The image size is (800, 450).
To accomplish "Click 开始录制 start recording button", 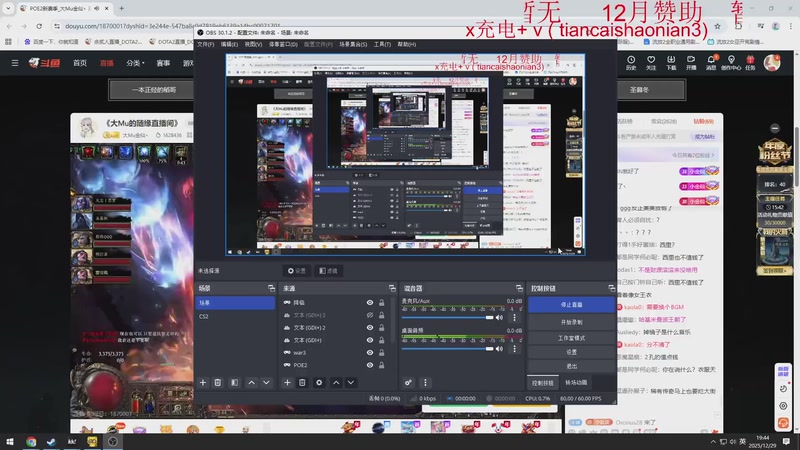I will pos(571,322).
